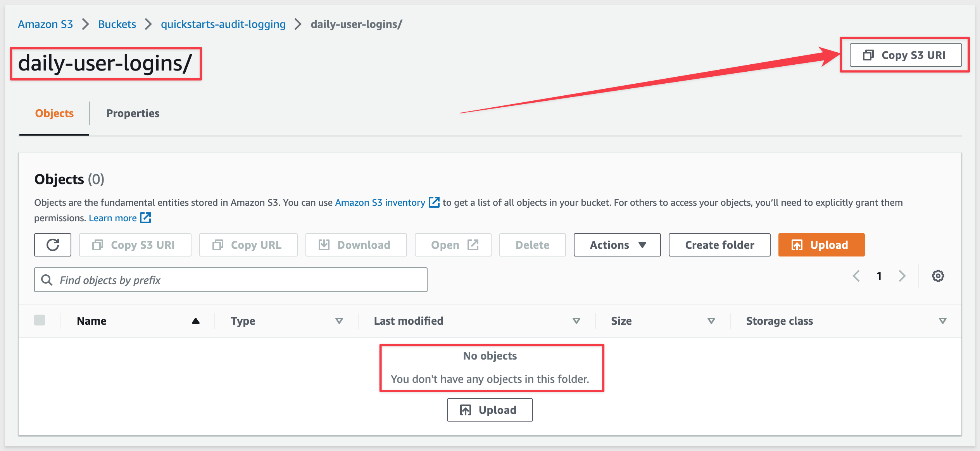Click the Download button

[356, 245]
